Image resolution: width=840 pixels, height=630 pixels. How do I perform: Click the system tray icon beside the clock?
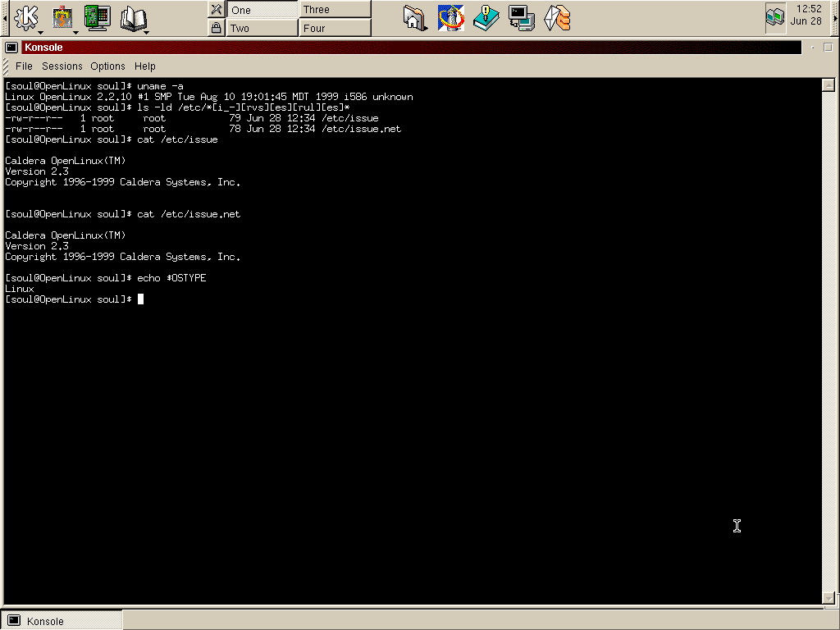(x=774, y=18)
